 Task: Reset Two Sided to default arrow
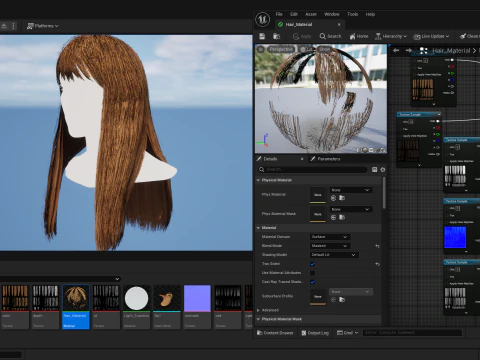coord(377,264)
